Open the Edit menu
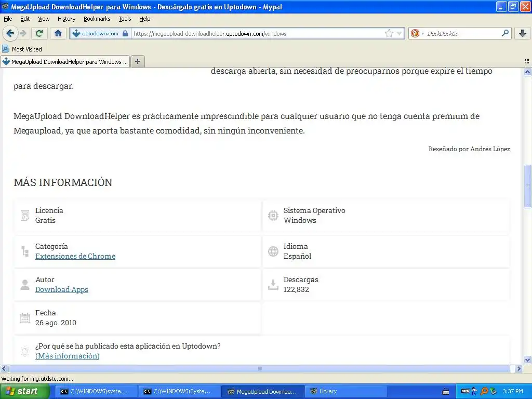Viewport: 532px width, 399px height. [x=25, y=19]
